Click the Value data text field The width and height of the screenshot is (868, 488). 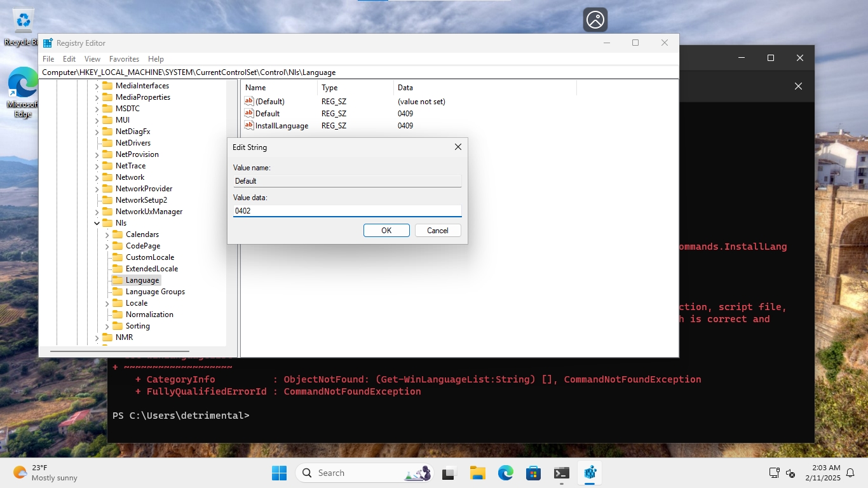pos(347,211)
